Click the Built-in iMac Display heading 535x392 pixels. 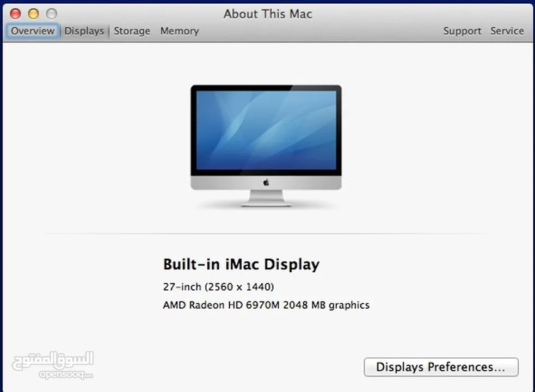pyautogui.click(x=241, y=264)
